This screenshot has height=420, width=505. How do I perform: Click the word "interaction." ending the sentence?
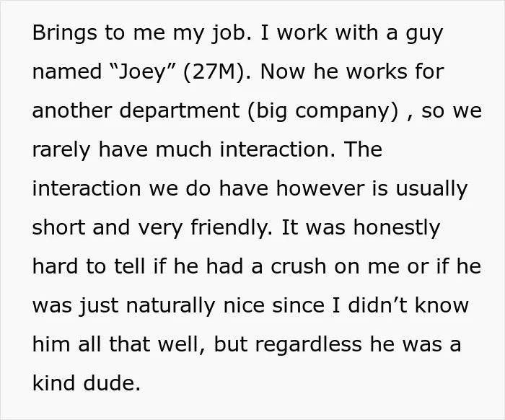[277, 149]
